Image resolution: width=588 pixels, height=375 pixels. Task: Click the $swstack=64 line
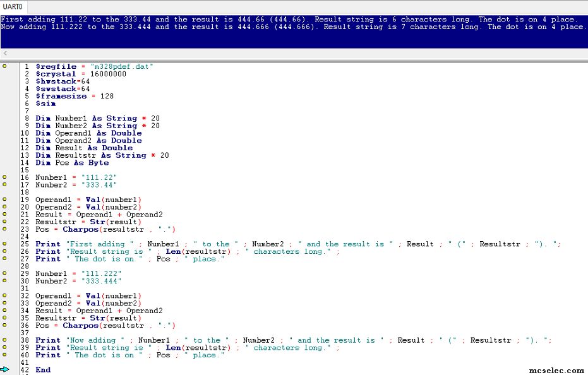[63, 89]
